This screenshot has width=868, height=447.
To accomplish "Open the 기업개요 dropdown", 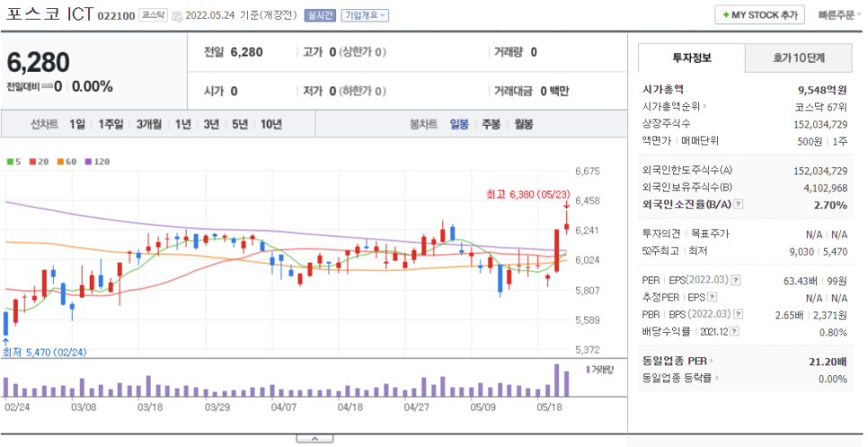I will coord(365,15).
